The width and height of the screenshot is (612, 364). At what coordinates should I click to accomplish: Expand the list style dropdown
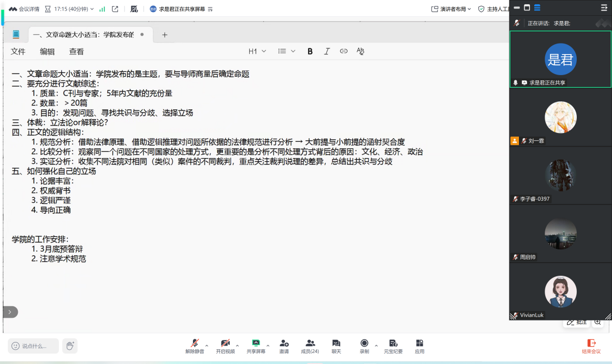(287, 51)
